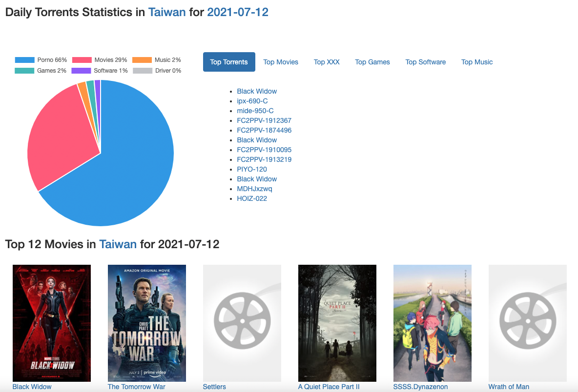Select the Top Software tab
This screenshot has width=578, height=392.
(x=425, y=62)
